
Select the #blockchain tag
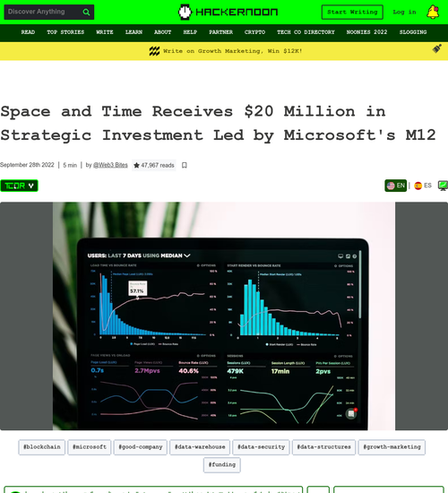42,447
